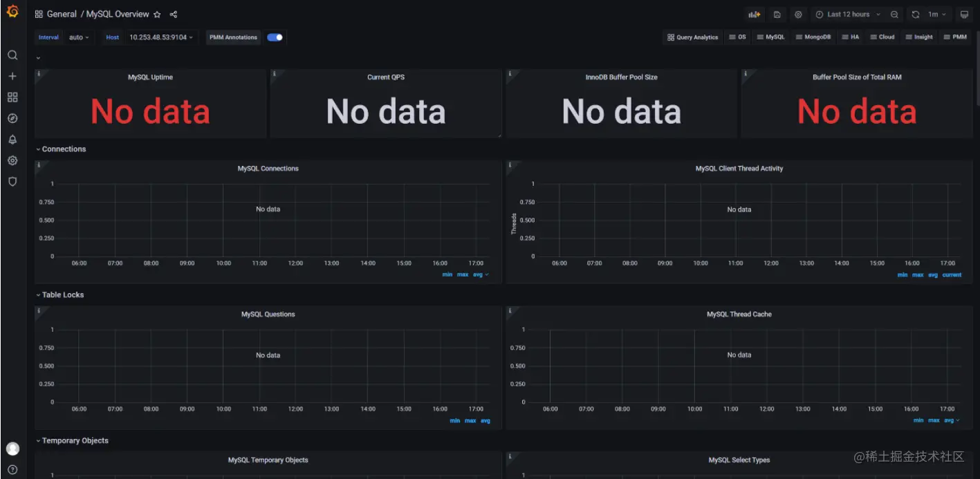Open the Last 12 hours time picker
The height and width of the screenshot is (479, 980).
(x=848, y=15)
